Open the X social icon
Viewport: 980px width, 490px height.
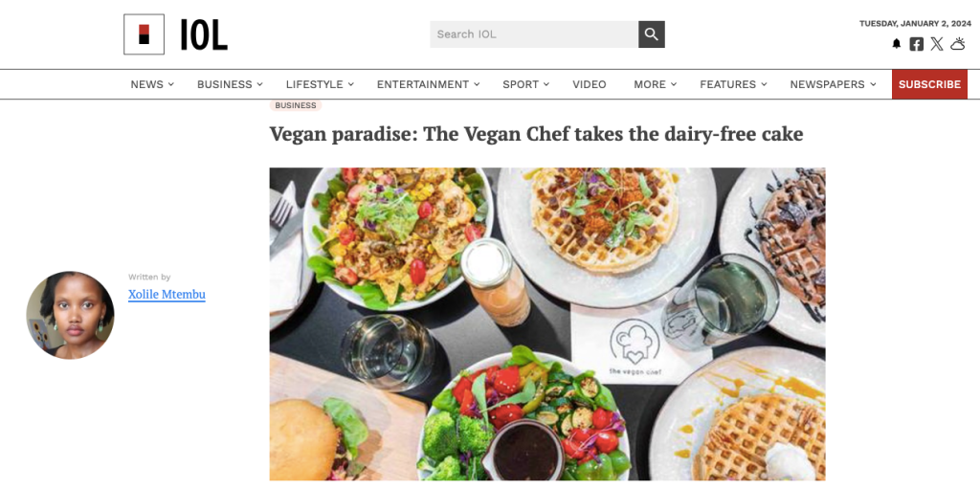[x=936, y=44]
